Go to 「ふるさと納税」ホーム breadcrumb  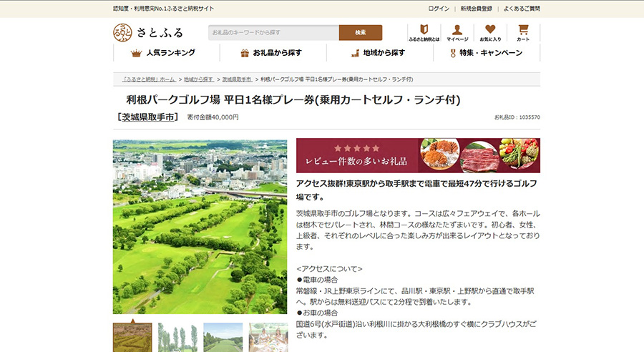[x=148, y=79]
